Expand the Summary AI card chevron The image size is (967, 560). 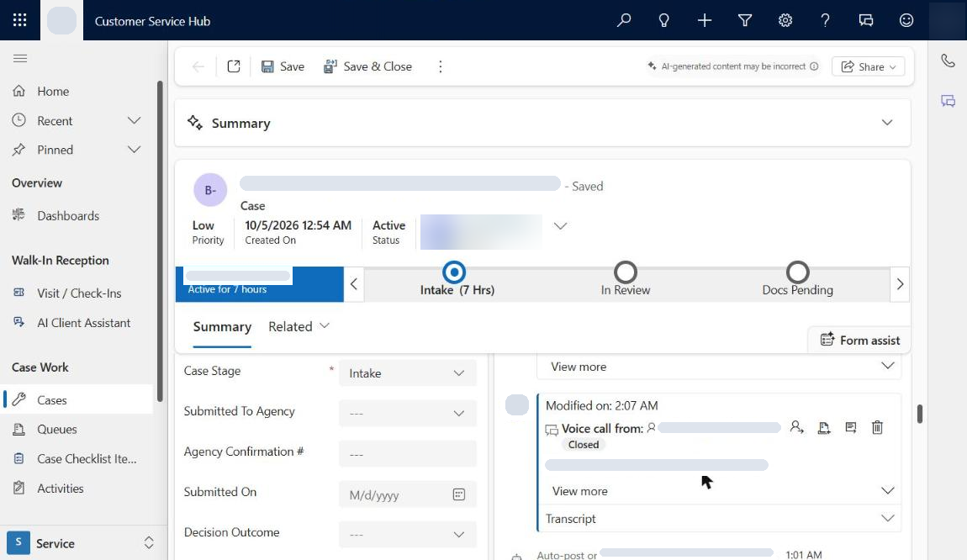(x=887, y=122)
